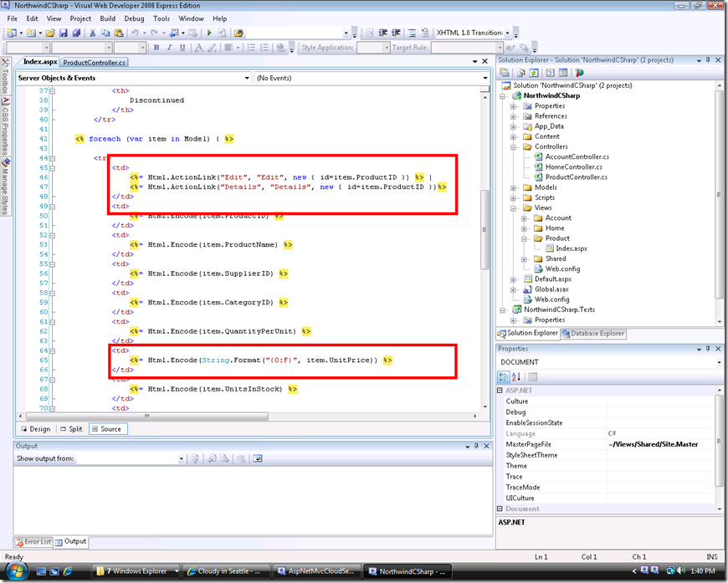Click the green Start Debugging arrow
The width and height of the screenshot is (728, 583).
[x=209, y=33]
